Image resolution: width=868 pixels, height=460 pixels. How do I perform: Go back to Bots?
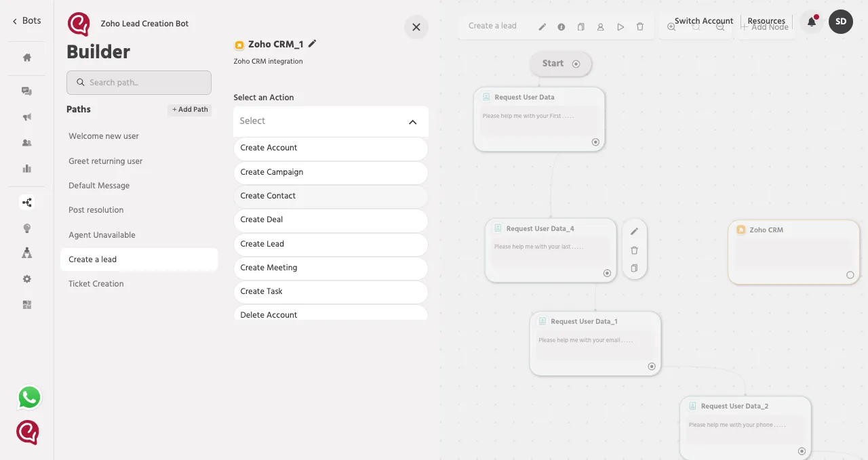26,21
